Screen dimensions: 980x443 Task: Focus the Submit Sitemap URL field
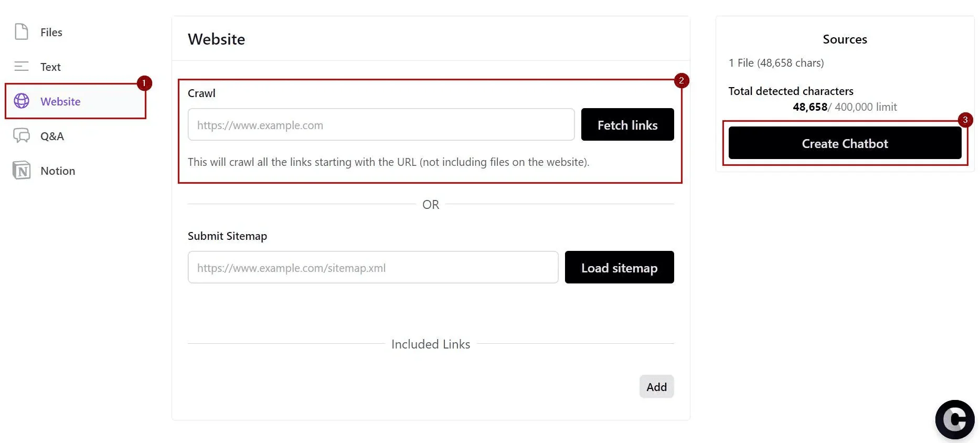tap(372, 268)
